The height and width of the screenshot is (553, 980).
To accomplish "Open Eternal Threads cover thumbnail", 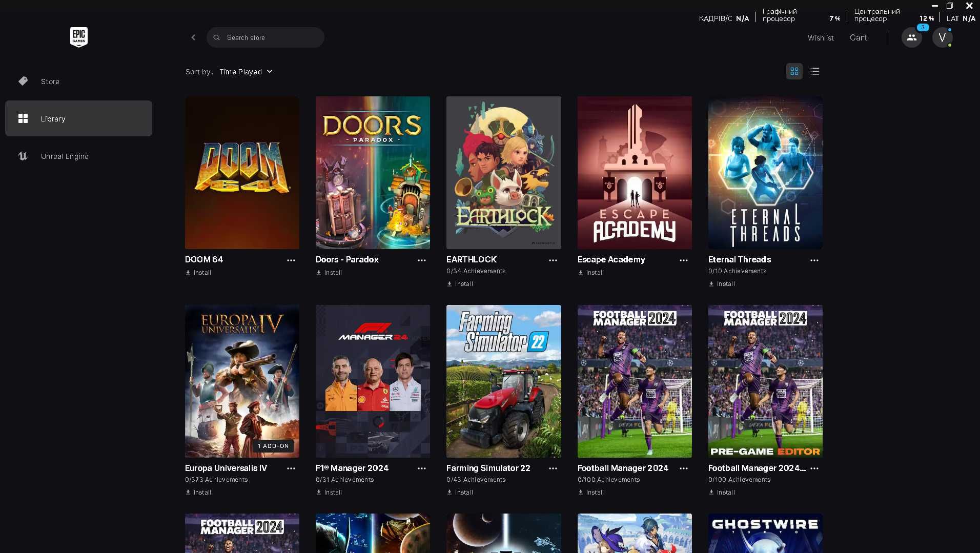I will pyautogui.click(x=765, y=173).
